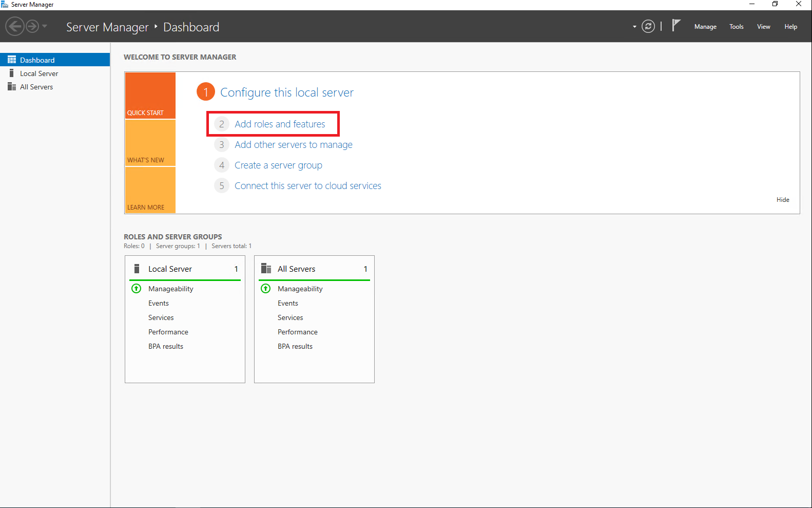
Task: Click Manageability status icon in Local Server tile
Action: click(137, 289)
